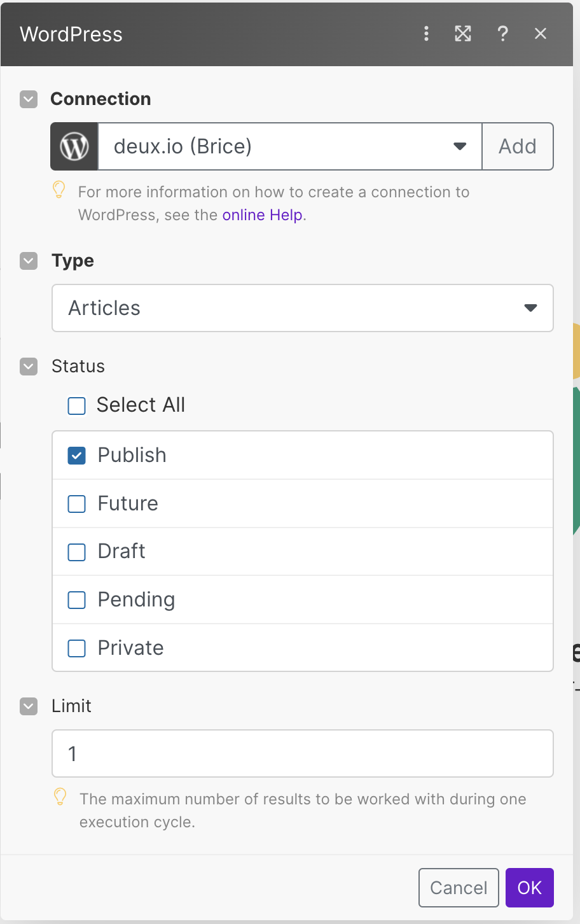Close the WordPress module dialog
This screenshot has width=580, height=924.
(x=541, y=34)
